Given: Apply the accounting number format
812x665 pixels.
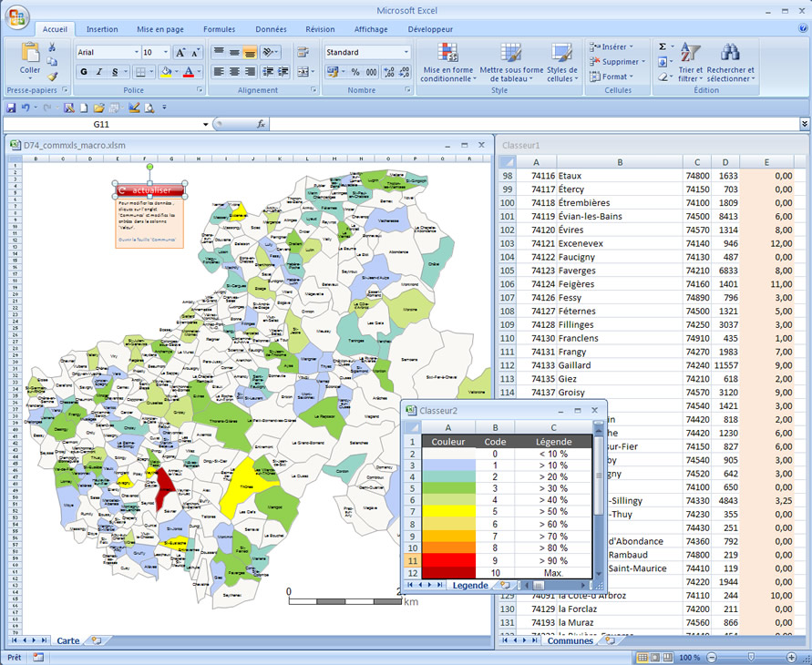Looking at the screenshot, I should coord(332,72).
